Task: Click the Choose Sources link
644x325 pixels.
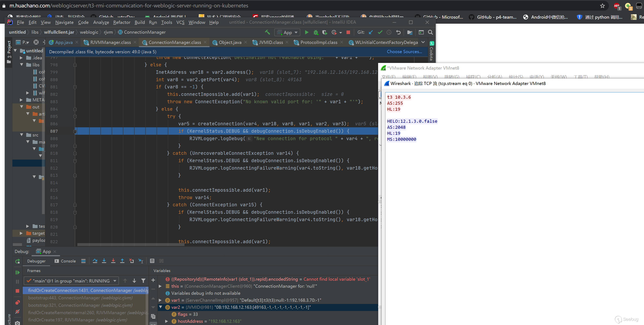Action: tap(404, 52)
